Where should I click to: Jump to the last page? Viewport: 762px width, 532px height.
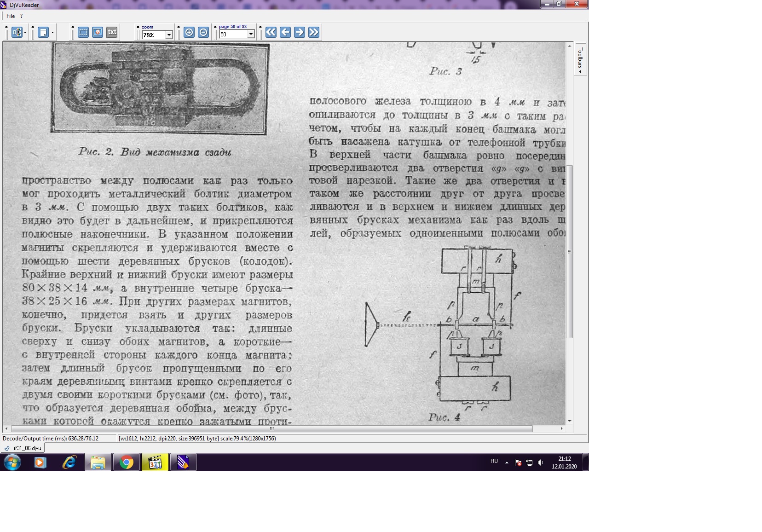(x=314, y=32)
